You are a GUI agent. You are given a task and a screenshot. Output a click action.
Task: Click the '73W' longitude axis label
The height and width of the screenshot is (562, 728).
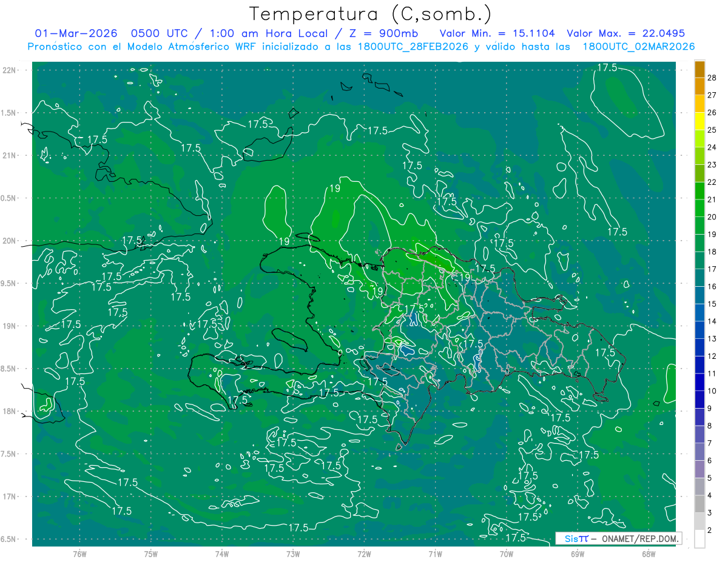pyautogui.click(x=293, y=554)
